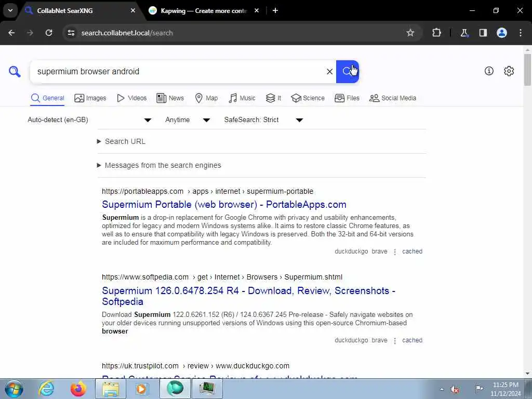Open Supermium 126.0.6478.254 Softpedia result
532x399 pixels.
tap(248, 296)
